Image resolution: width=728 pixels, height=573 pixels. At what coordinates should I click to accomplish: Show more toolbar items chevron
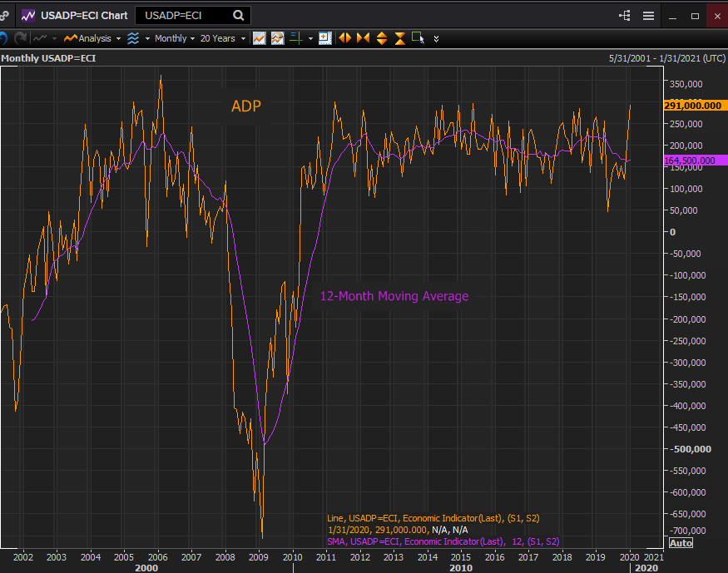tap(436, 38)
